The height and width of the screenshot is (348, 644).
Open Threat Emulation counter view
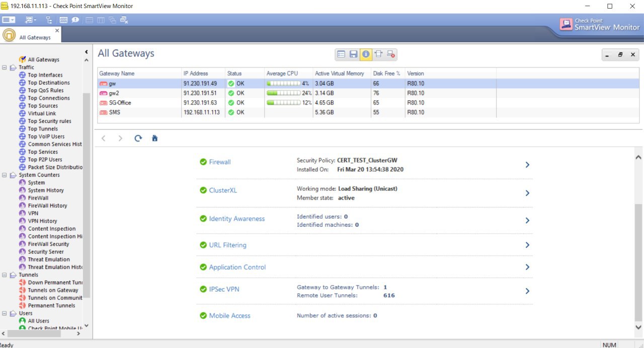(49, 259)
